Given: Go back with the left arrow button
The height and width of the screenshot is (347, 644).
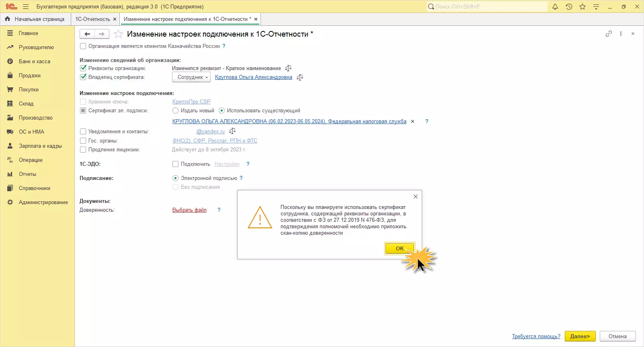Looking at the screenshot, I should click(x=87, y=34).
